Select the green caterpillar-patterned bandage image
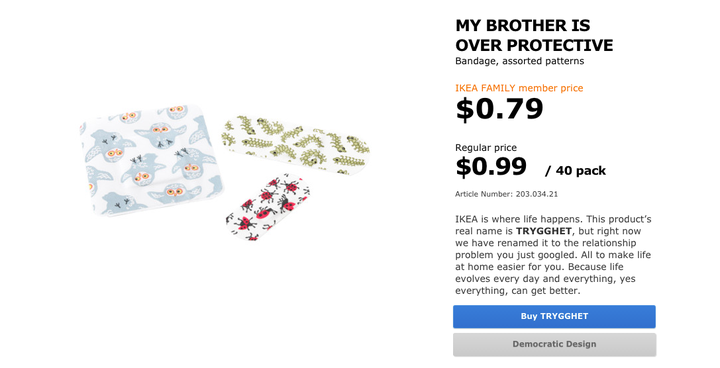This screenshot has width=720, height=368. click(x=296, y=145)
